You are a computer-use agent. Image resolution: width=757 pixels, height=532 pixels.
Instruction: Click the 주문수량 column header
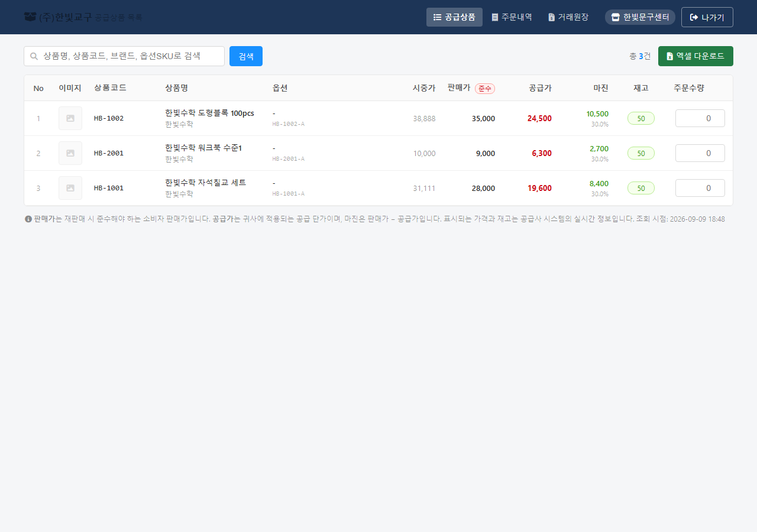689,88
